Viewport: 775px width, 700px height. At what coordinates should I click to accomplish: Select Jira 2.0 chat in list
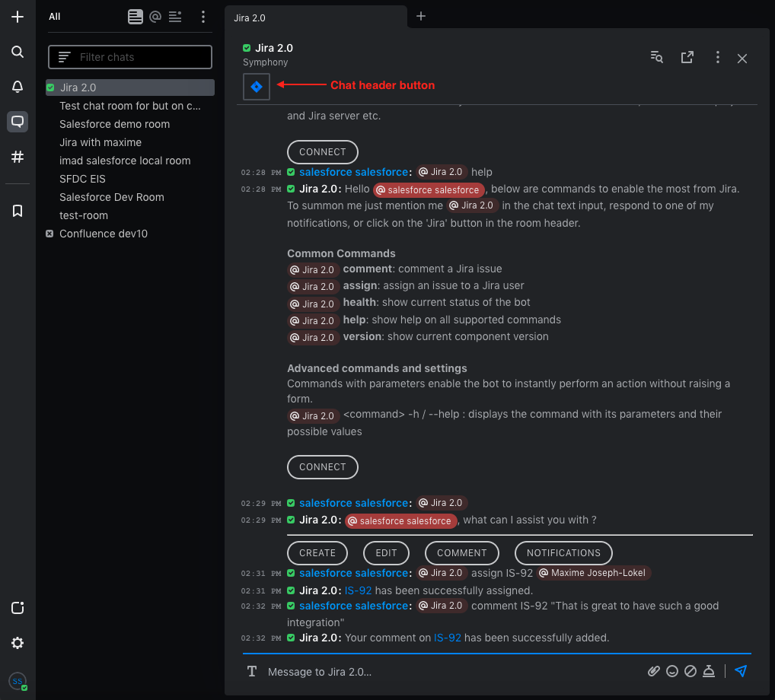[130, 87]
